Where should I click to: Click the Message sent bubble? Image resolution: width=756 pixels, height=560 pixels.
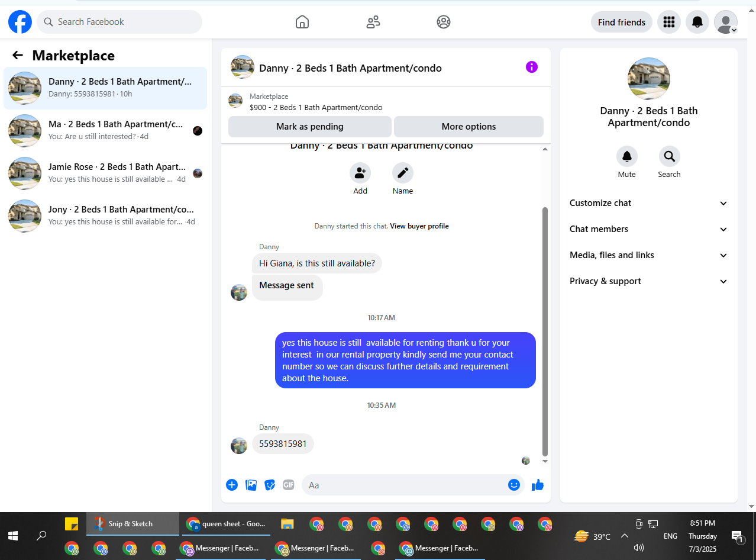pyautogui.click(x=287, y=287)
